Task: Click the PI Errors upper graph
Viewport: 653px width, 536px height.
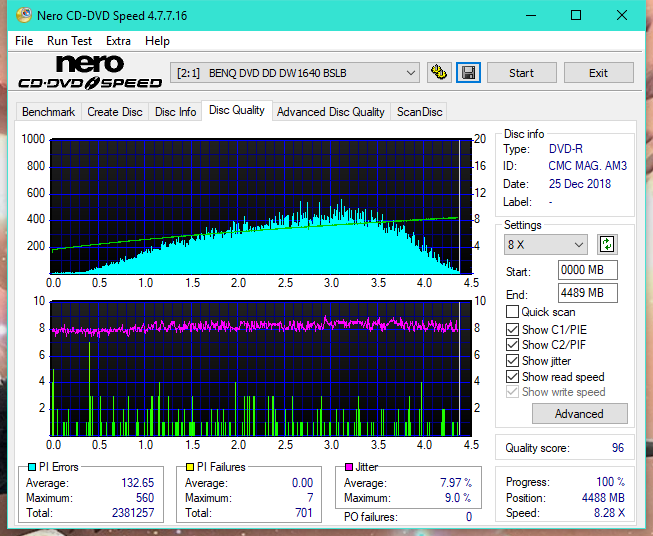Action: pos(261,206)
